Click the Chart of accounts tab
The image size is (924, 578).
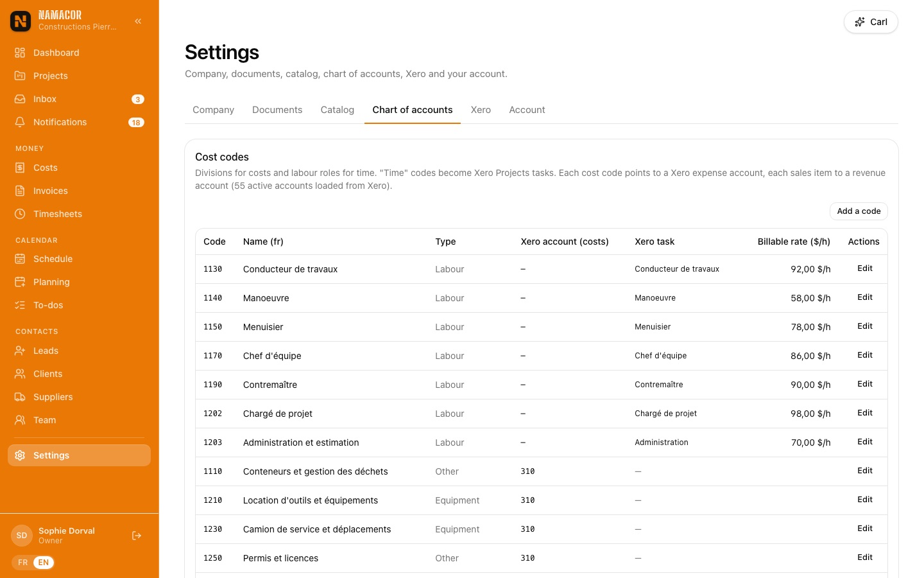pyautogui.click(x=413, y=110)
